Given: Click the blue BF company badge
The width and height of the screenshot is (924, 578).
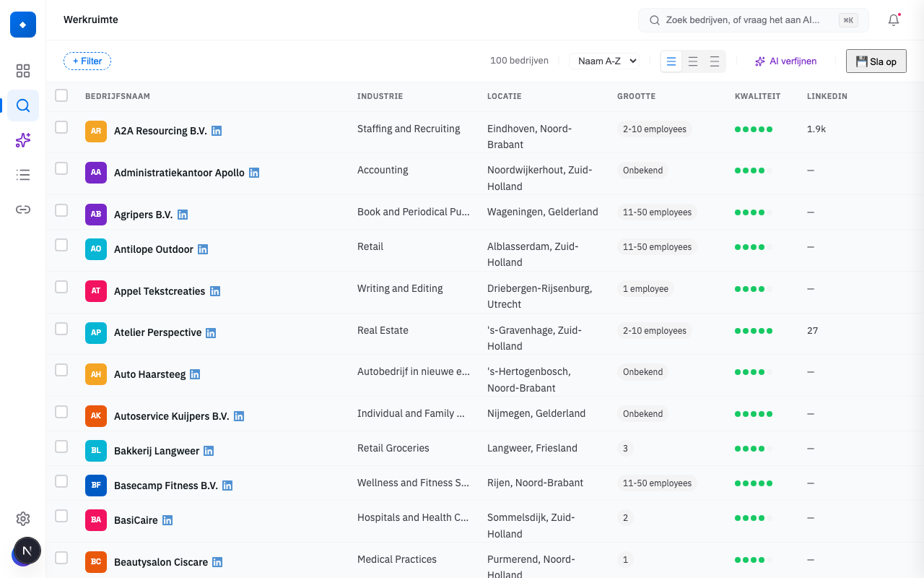Looking at the screenshot, I should tap(96, 486).
